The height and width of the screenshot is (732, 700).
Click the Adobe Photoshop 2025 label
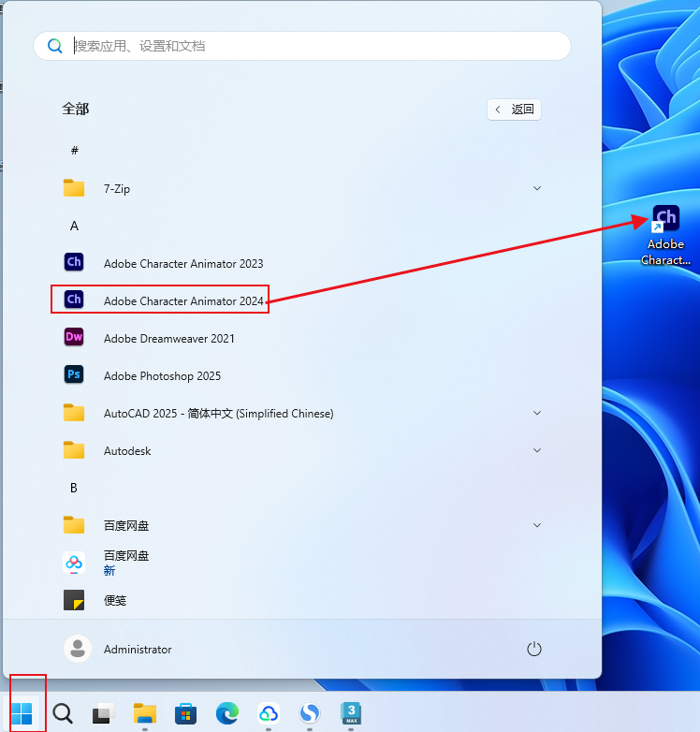click(162, 375)
